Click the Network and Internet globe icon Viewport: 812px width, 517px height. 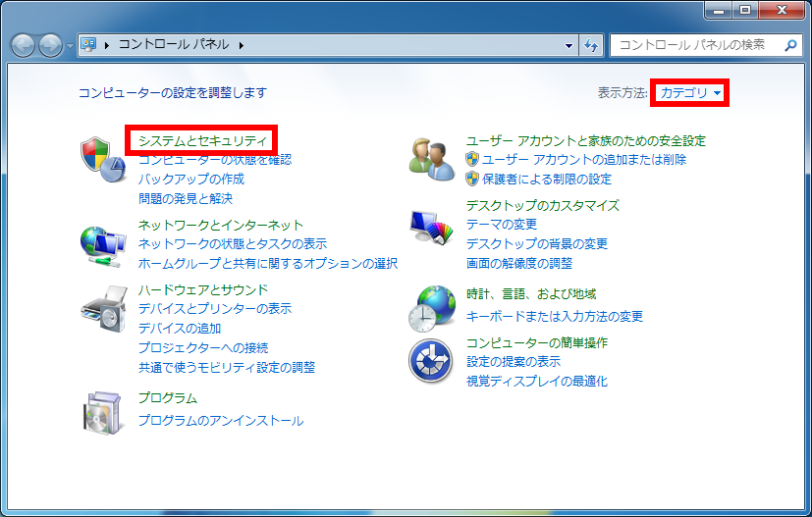103,246
